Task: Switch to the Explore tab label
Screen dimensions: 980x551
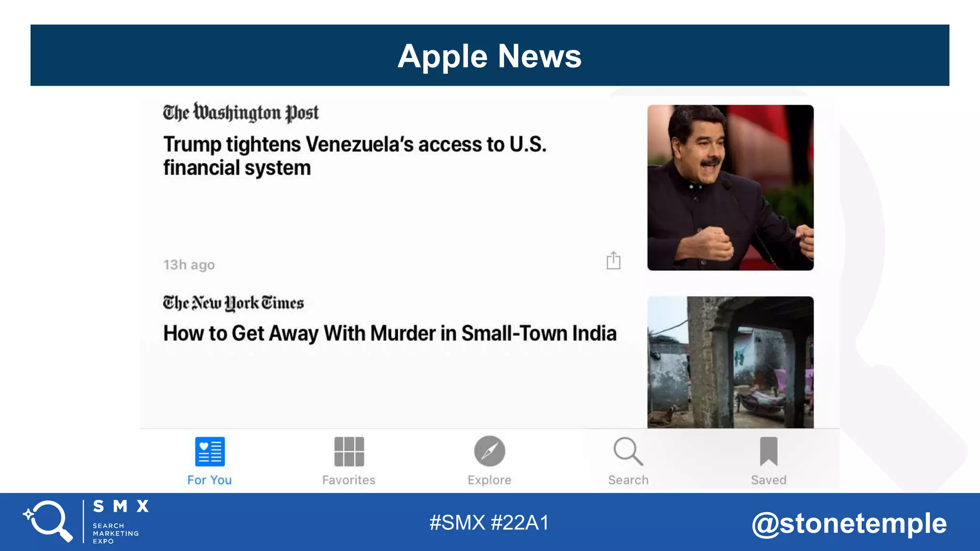Action: tap(489, 480)
